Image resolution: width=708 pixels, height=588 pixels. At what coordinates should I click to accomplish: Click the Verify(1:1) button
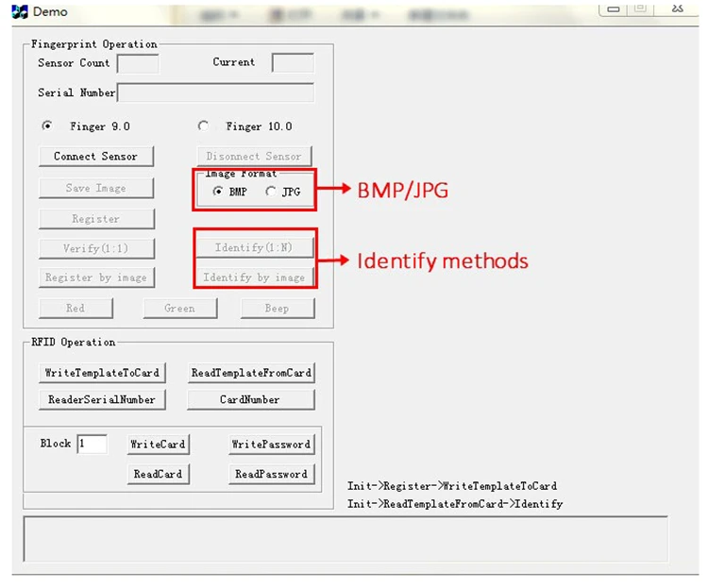96,248
